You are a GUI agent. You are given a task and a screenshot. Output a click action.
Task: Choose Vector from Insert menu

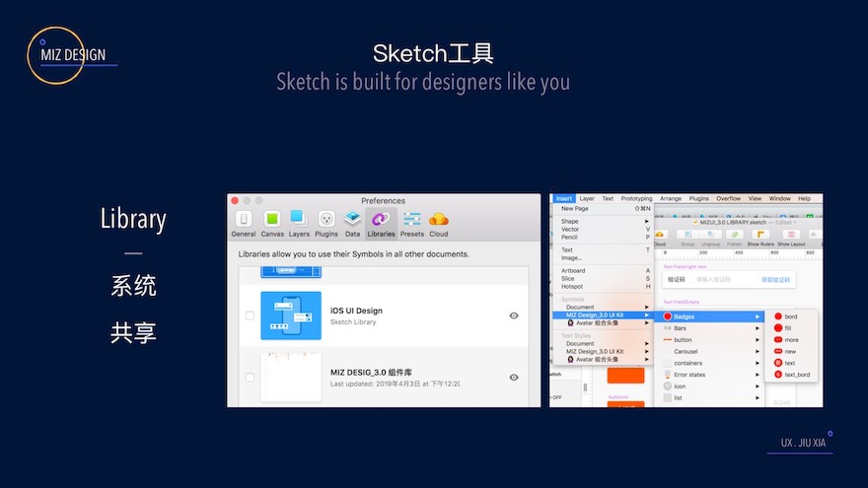(604, 229)
